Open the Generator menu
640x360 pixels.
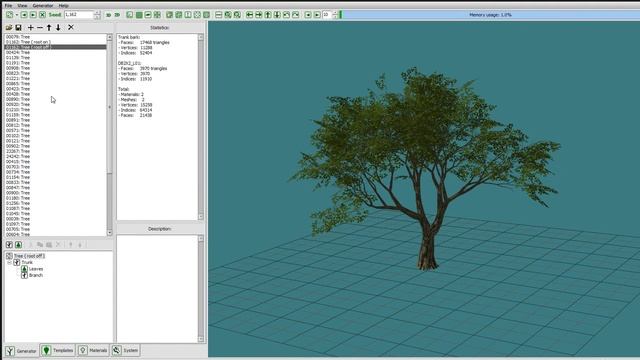pyautogui.click(x=43, y=6)
